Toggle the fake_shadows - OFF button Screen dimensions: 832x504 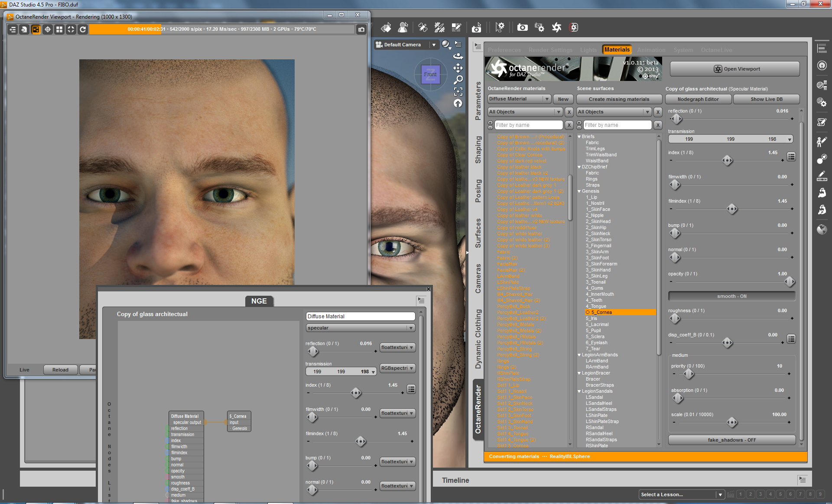click(731, 440)
